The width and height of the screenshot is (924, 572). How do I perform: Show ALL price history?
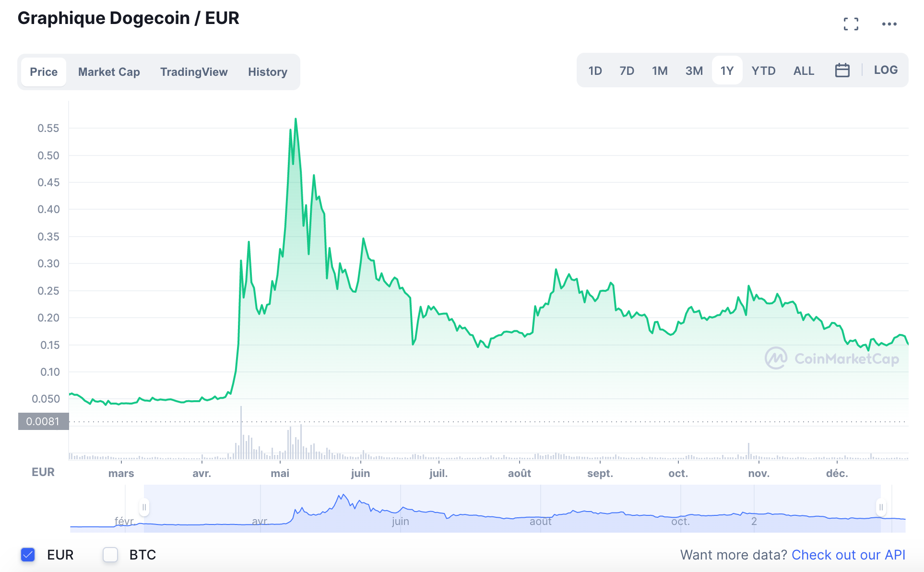coord(804,71)
